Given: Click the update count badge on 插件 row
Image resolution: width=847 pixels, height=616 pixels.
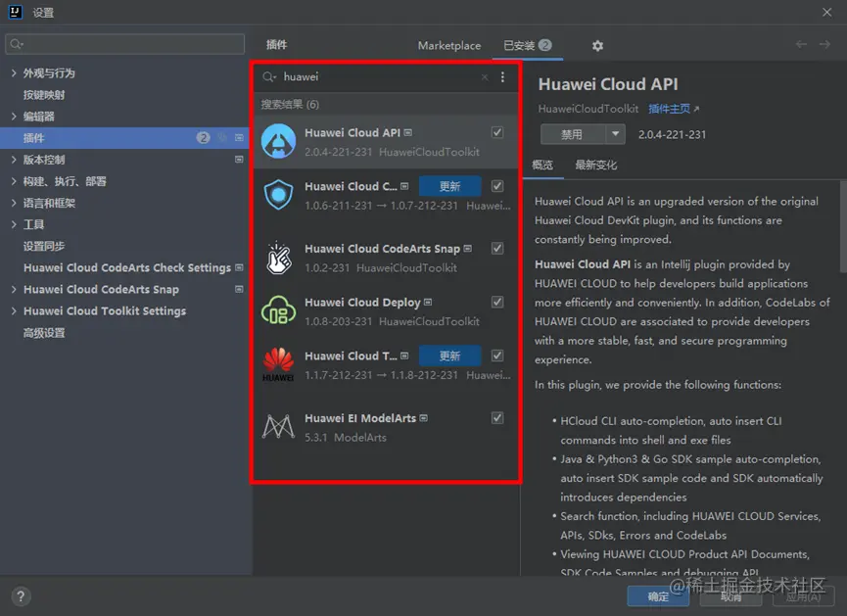Looking at the screenshot, I should click(203, 138).
